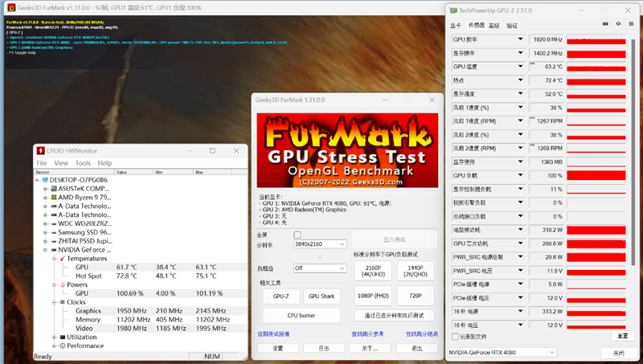Click the GPU-Z graphics card title icon
This screenshot has width=643, height=364.
453,10
